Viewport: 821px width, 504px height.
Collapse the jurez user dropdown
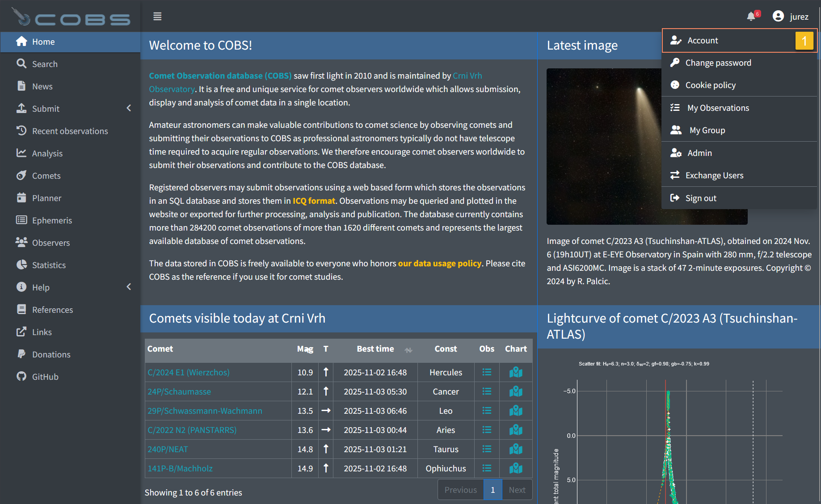tap(791, 17)
